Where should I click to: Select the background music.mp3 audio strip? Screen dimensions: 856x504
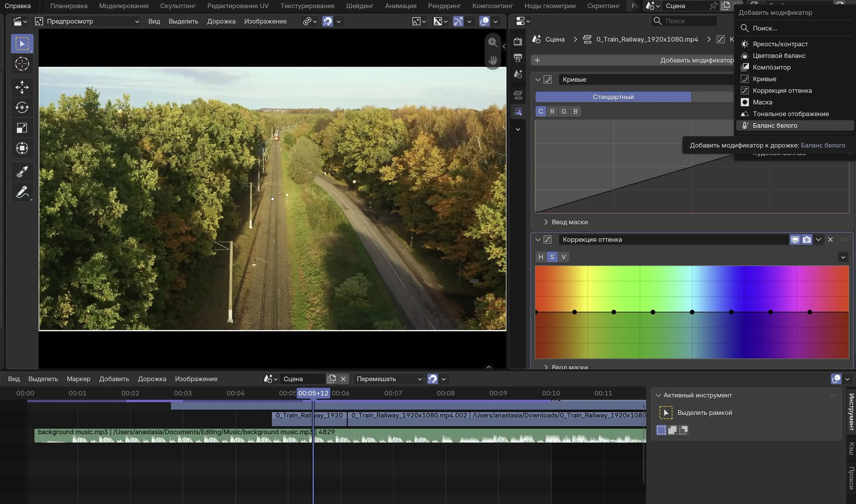[340, 435]
